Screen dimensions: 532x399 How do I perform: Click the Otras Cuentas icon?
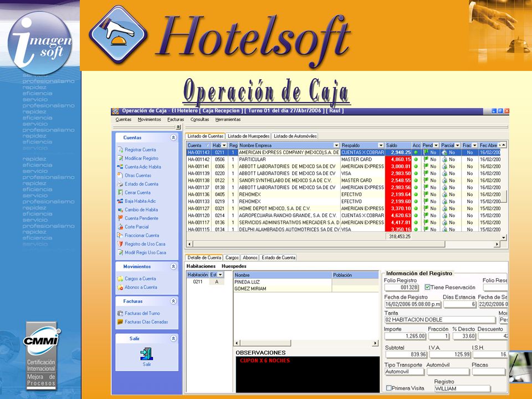tap(120, 176)
